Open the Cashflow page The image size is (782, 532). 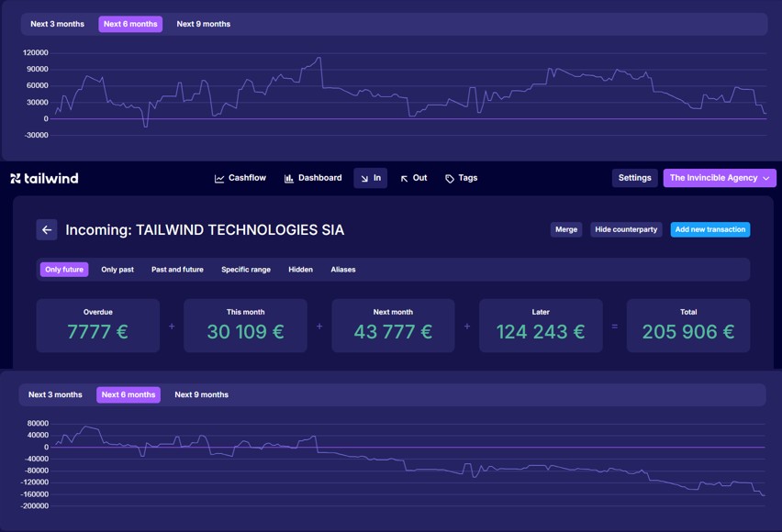coord(240,178)
